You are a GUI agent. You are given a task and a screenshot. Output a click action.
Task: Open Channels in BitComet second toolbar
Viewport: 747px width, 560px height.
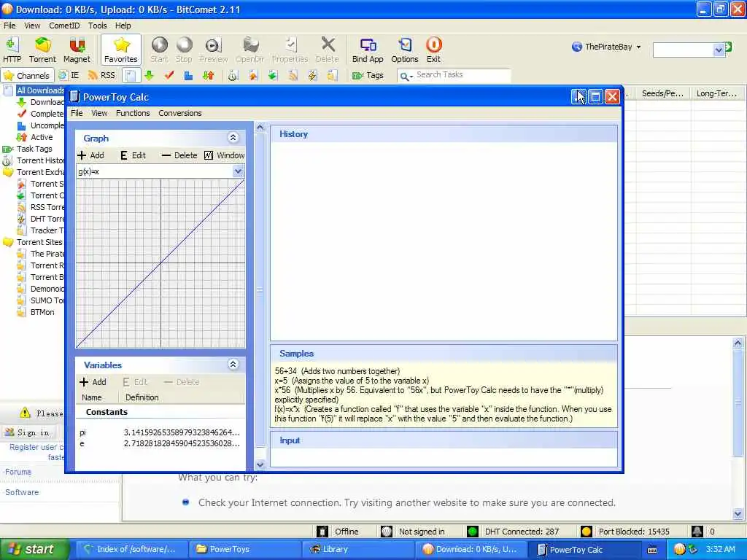(27, 75)
